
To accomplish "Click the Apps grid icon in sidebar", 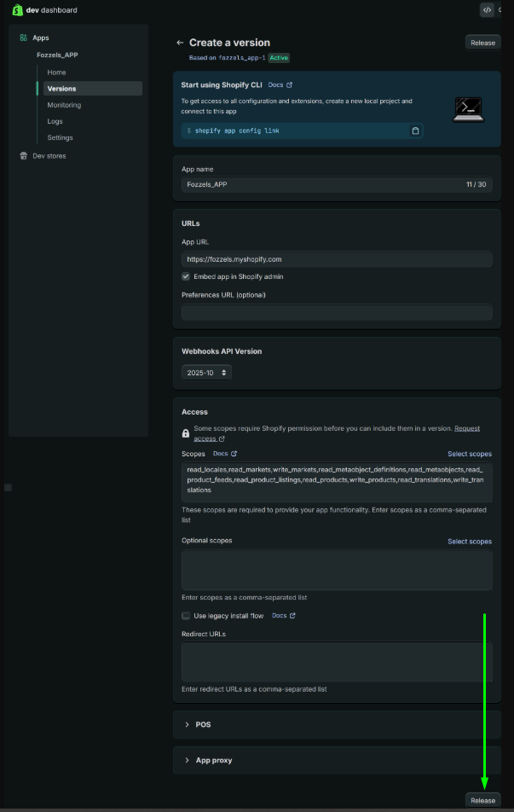I will pos(23,38).
